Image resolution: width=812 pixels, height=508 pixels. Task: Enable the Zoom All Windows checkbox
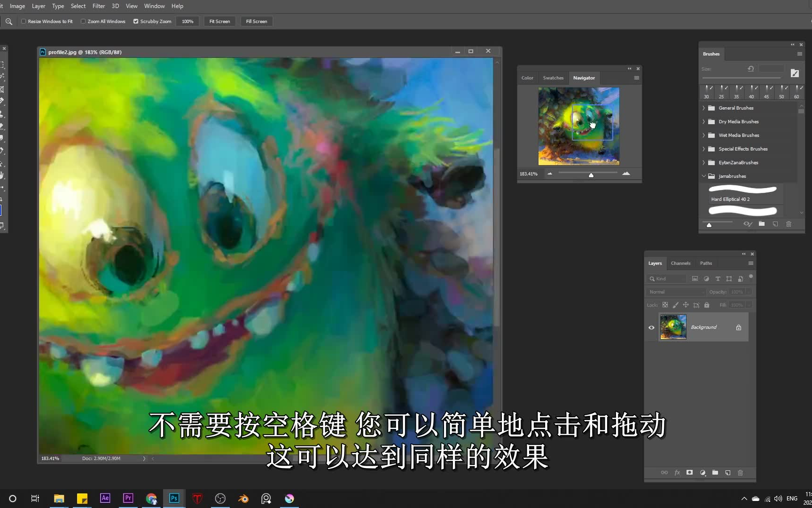[x=83, y=21]
